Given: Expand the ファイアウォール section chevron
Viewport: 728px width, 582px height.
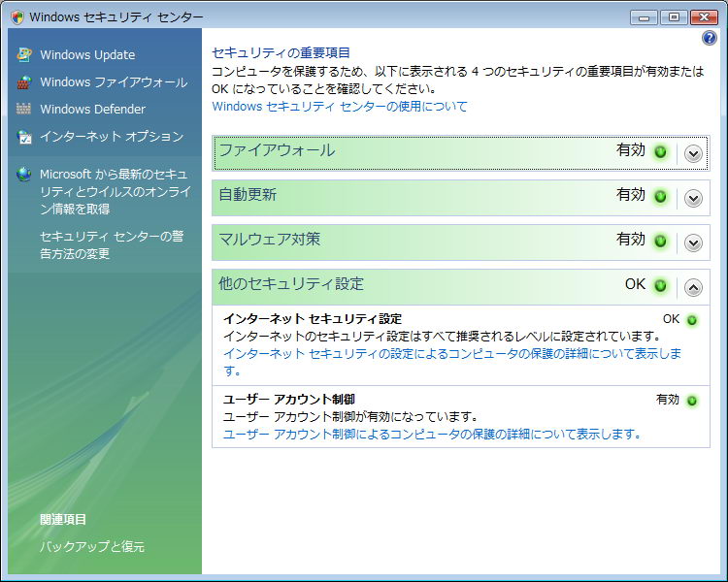Looking at the screenshot, I should point(693,153).
